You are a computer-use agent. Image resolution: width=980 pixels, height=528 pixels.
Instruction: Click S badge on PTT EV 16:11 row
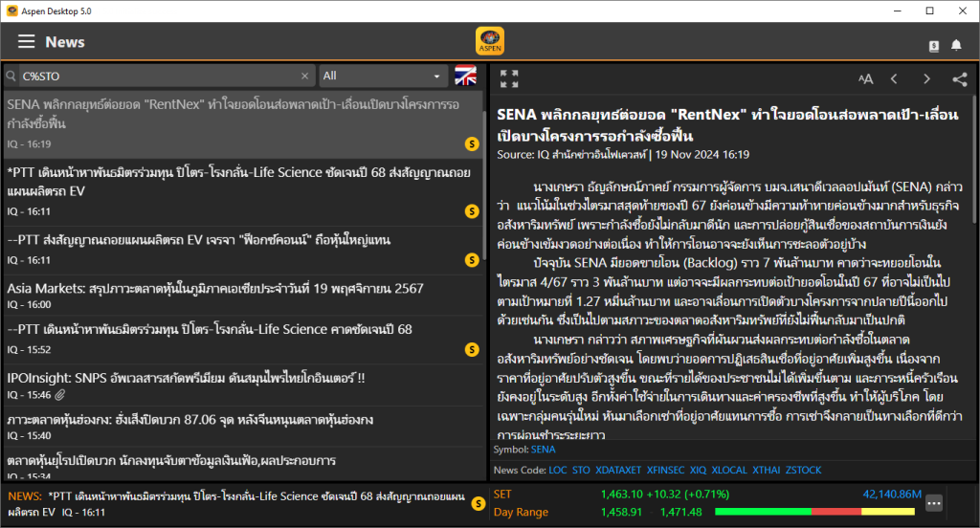click(472, 260)
